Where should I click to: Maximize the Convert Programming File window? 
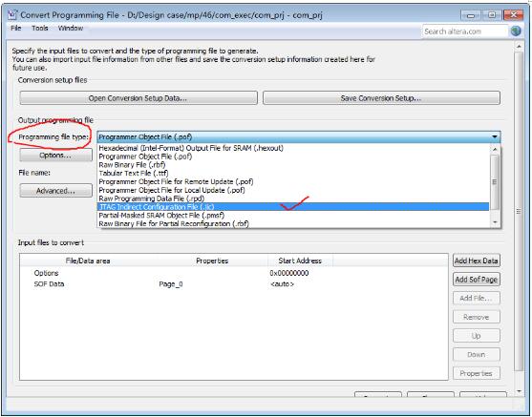tap(492, 15)
